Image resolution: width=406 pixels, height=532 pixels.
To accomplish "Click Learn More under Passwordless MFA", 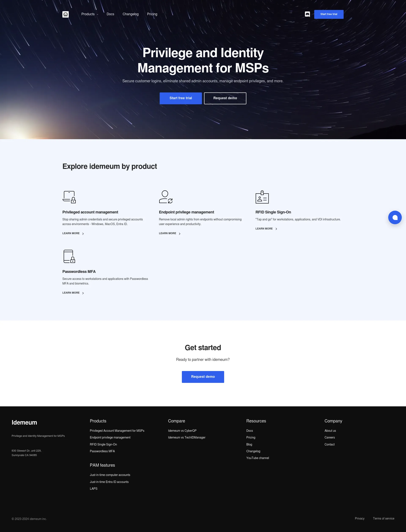I will [x=71, y=293].
